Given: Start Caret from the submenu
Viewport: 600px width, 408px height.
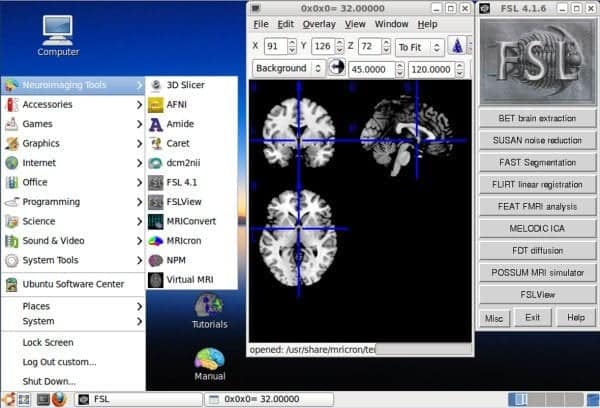Looking at the screenshot, I should (191, 144).
